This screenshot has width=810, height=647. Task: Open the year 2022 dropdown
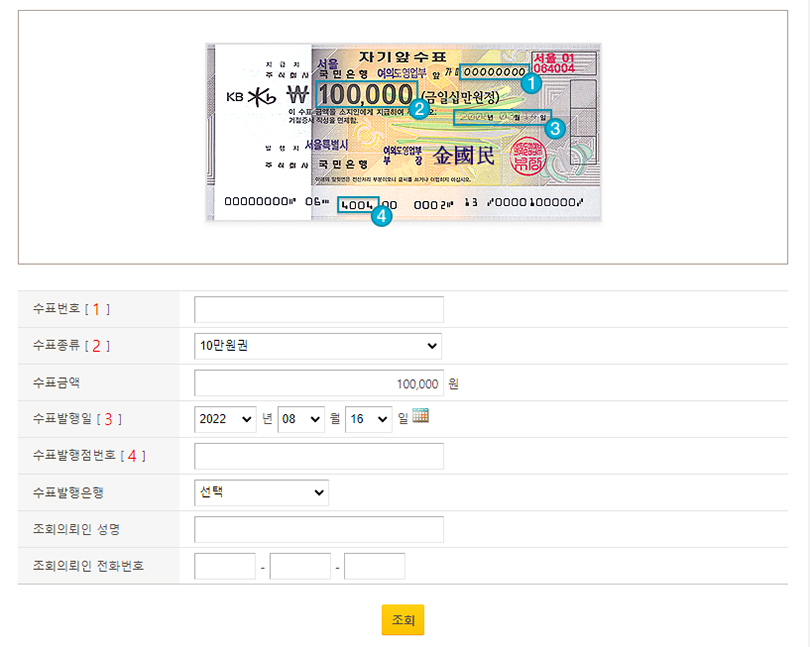click(225, 419)
